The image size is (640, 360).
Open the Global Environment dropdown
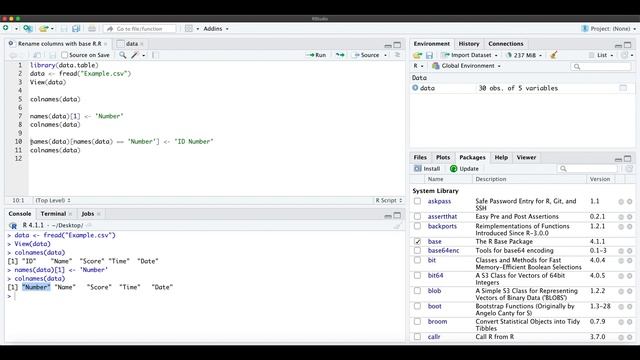467,66
